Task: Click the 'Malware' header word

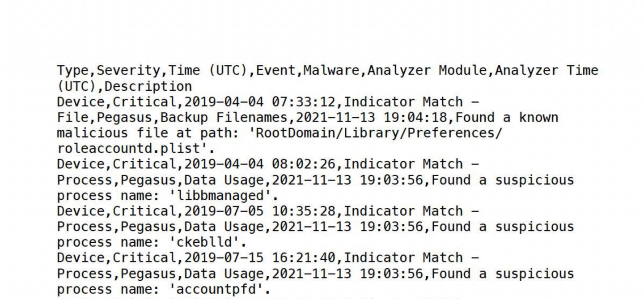Action: point(331,70)
